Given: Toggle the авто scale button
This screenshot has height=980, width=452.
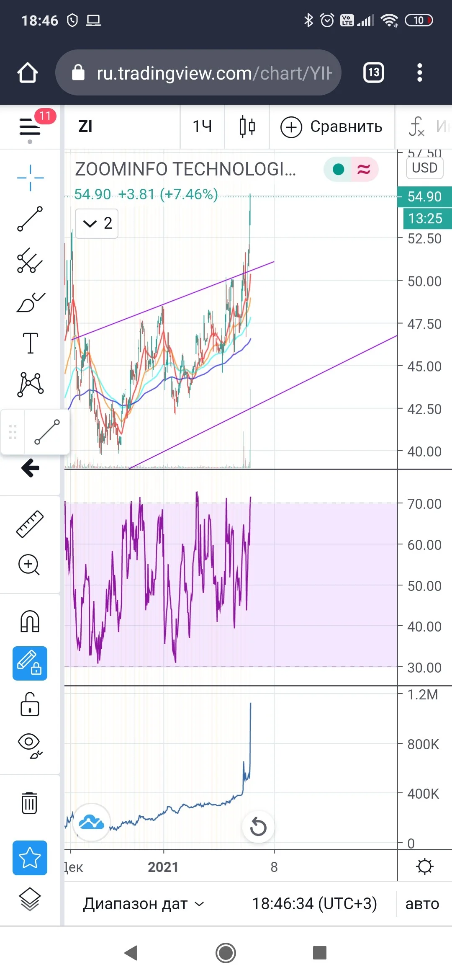Looking at the screenshot, I should pos(422,904).
